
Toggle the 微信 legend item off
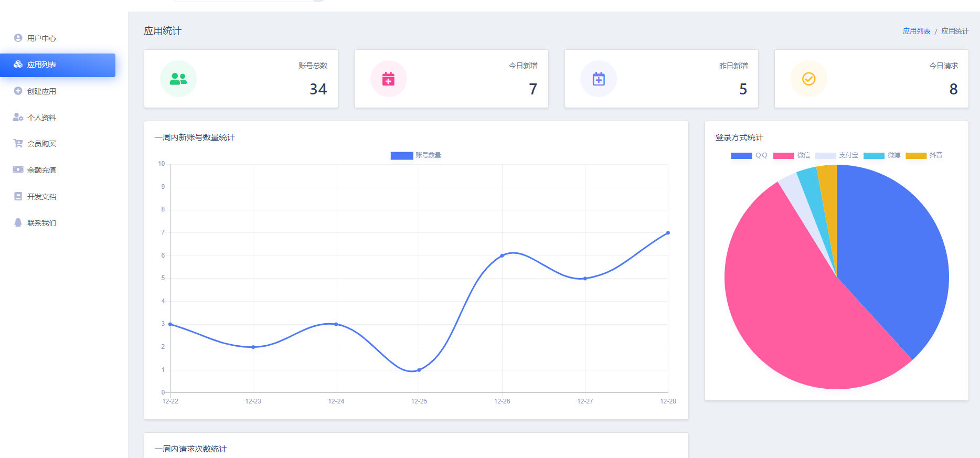[x=791, y=155]
